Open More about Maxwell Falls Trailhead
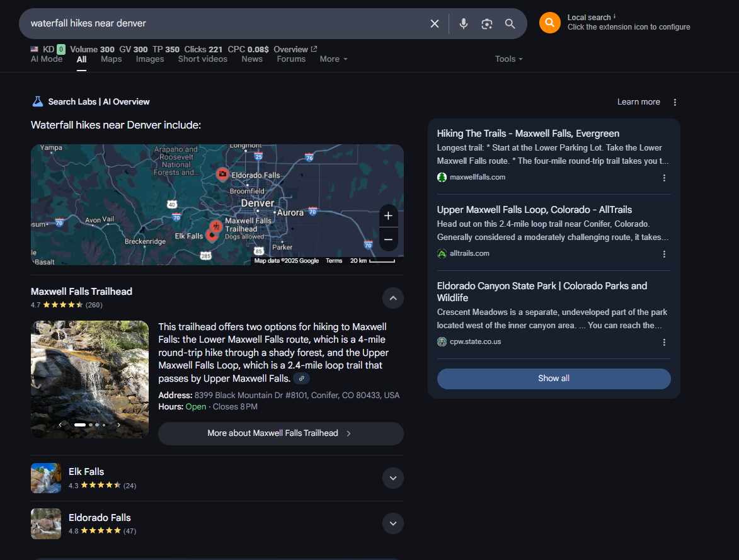The image size is (739, 560). point(281,433)
